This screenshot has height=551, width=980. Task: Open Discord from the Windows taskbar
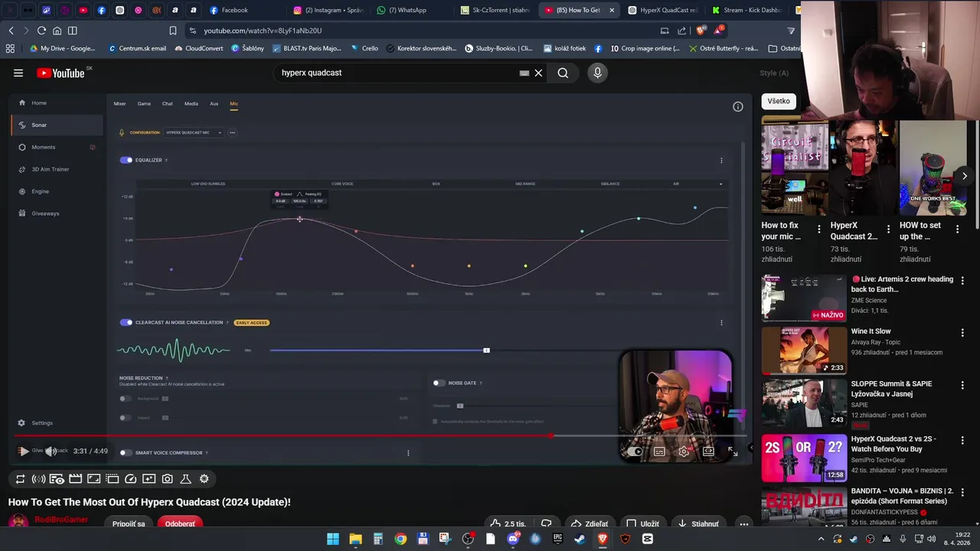tap(513, 539)
